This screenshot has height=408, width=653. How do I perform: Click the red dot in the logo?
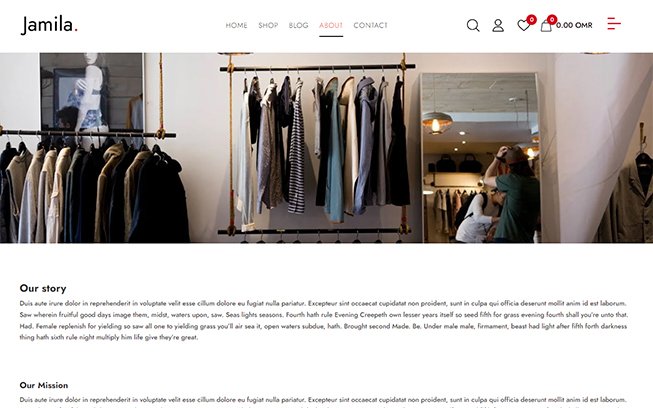(x=76, y=30)
